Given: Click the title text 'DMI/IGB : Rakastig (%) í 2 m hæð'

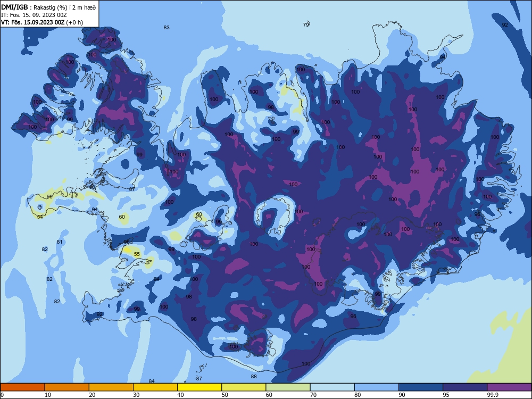Looking at the screenshot, I should 48,7.
